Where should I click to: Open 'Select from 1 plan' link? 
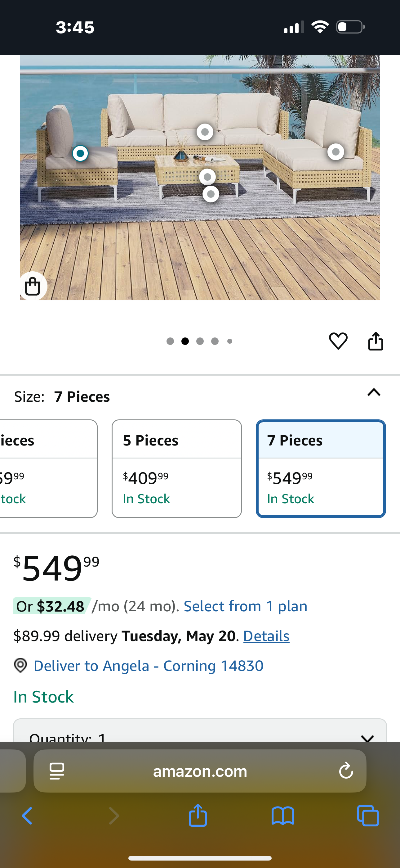pyautogui.click(x=245, y=607)
